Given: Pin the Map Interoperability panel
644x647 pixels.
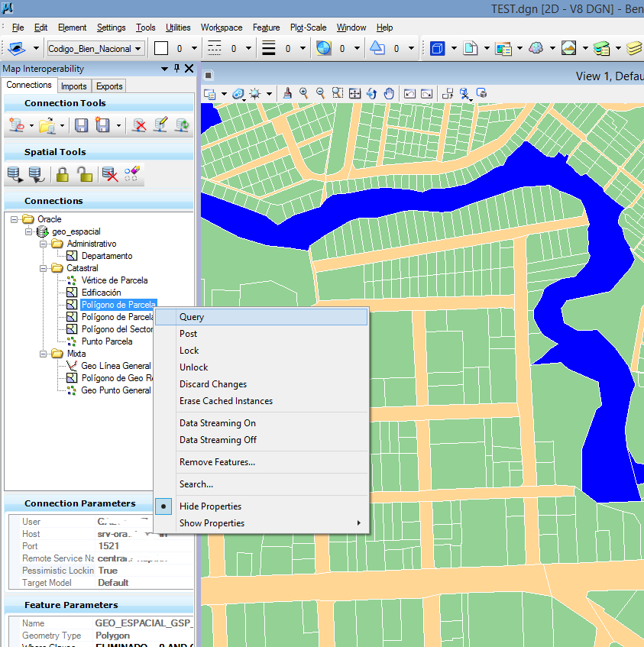Looking at the screenshot, I should coord(177,69).
